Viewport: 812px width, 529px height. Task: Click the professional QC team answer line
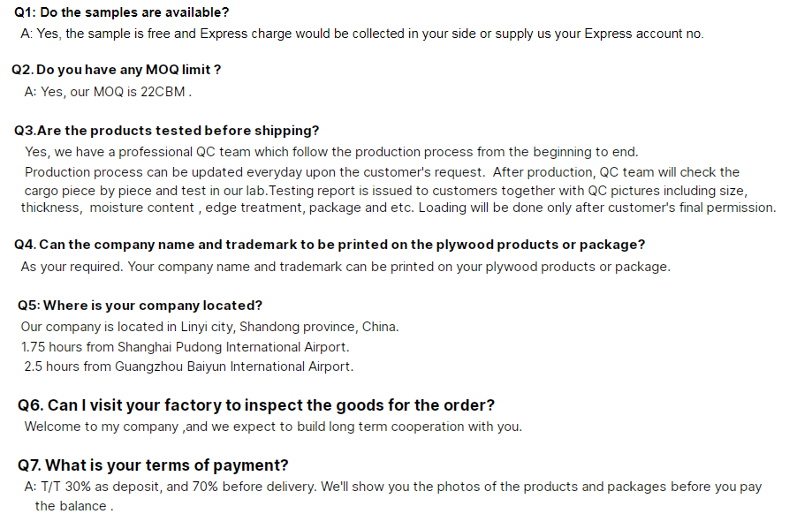(x=331, y=152)
